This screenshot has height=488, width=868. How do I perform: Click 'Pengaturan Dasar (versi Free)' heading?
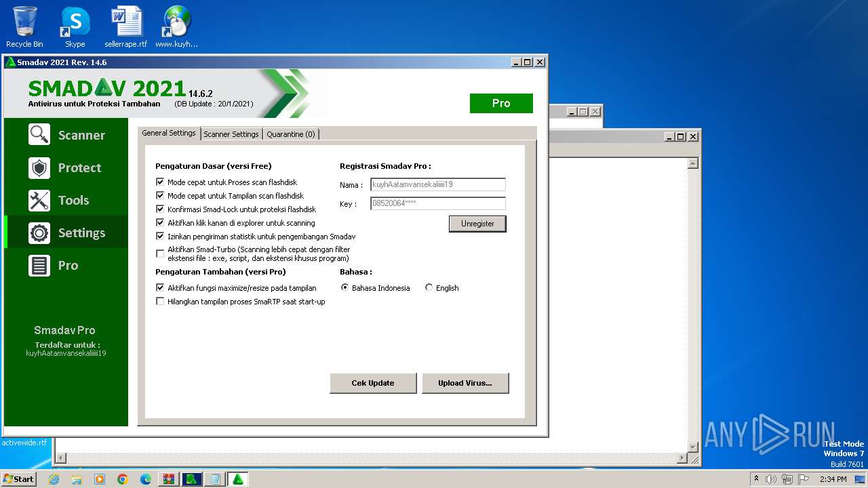coord(214,166)
